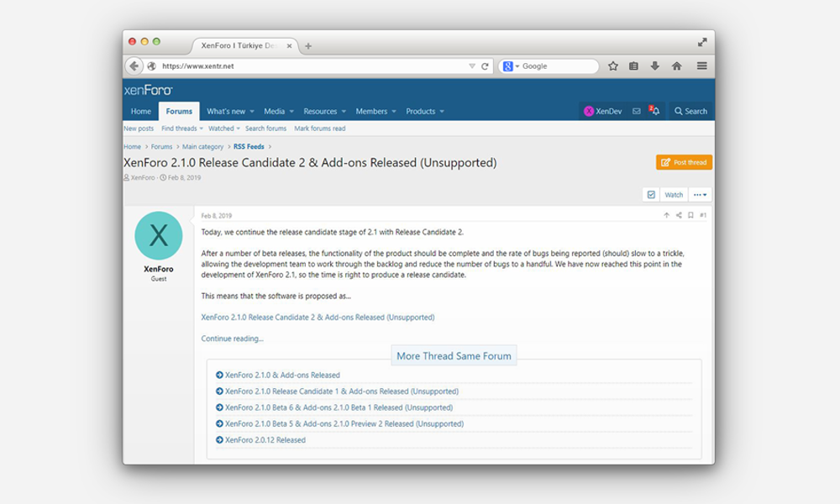Image resolution: width=840 pixels, height=504 pixels.
Task: Click the Feb 8, 2019 post date
Action: pyautogui.click(x=217, y=216)
